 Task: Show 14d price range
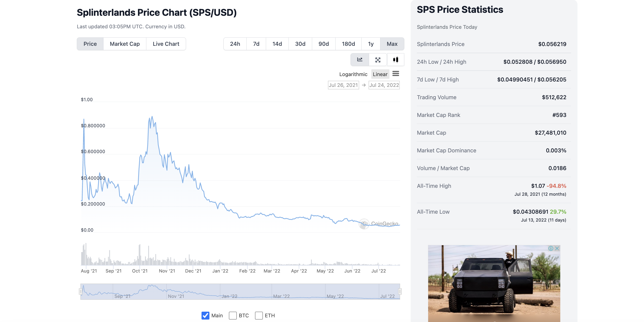click(x=277, y=44)
